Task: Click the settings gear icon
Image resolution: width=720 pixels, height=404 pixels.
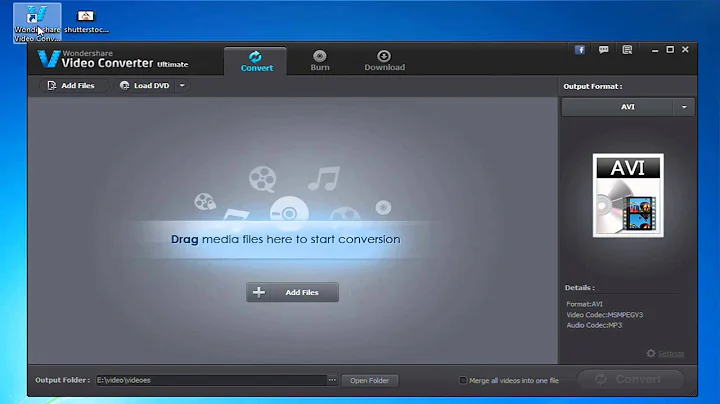Action: tap(651, 353)
